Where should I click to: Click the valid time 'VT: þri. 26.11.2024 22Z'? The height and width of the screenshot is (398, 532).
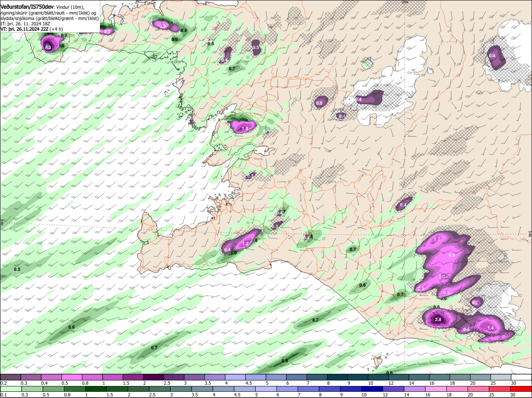click(x=24, y=29)
